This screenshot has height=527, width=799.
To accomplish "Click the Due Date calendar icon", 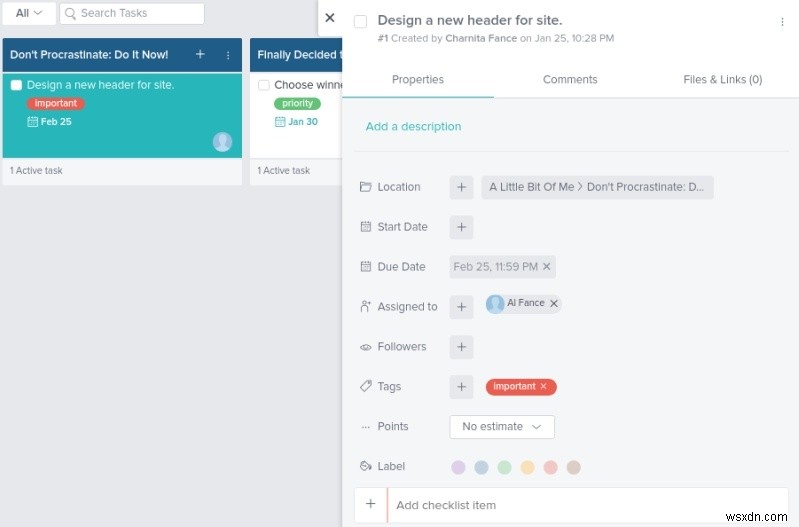I will pos(365,266).
